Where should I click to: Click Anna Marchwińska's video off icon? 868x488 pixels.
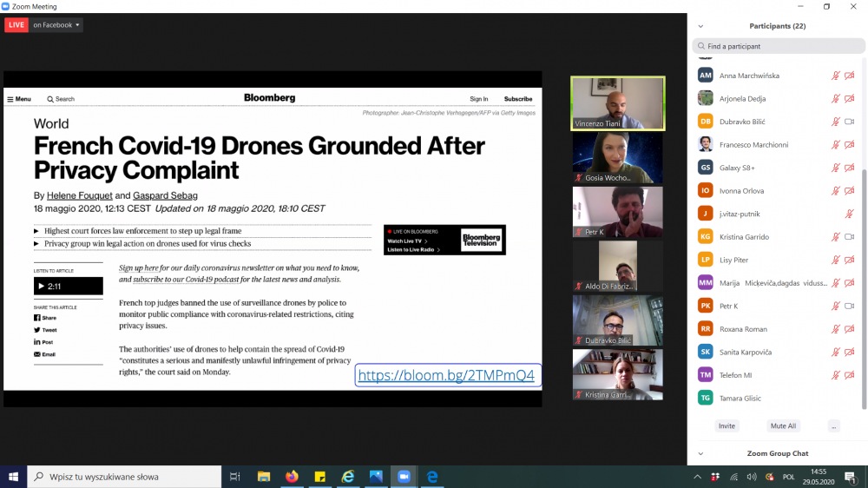849,76
